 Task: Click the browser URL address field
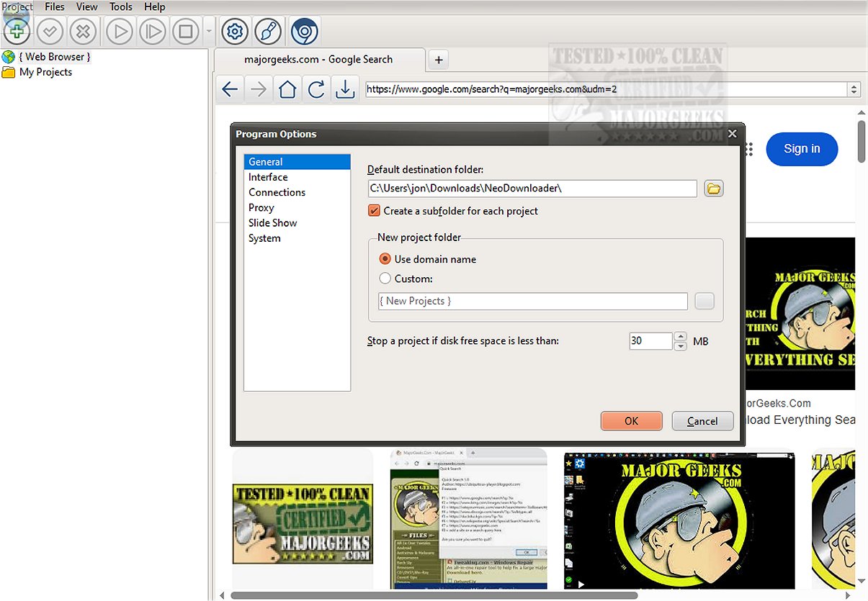pyautogui.click(x=606, y=89)
